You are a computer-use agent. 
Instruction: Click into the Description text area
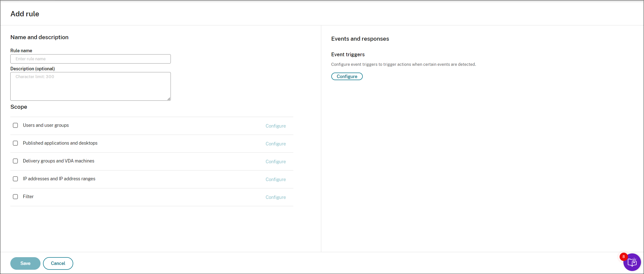click(x=91, y=86)
